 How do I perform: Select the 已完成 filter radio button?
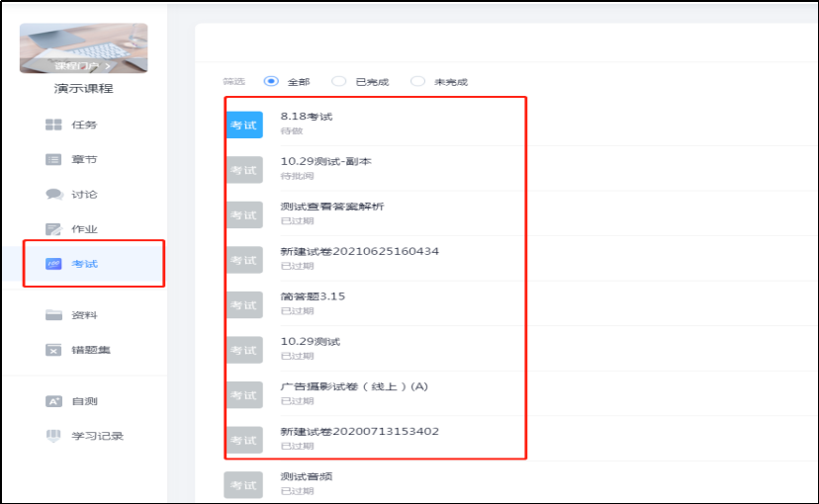pos(339,82)
